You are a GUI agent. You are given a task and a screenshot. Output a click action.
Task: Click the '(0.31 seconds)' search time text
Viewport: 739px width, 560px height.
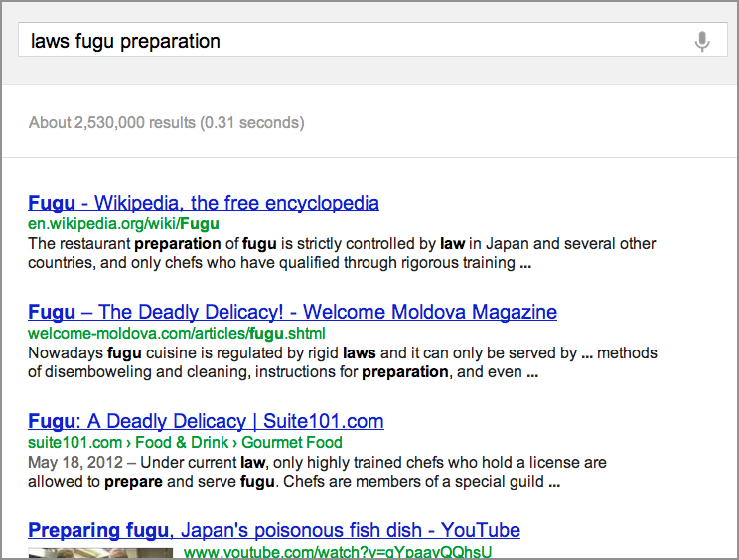[x=252, y=123]
